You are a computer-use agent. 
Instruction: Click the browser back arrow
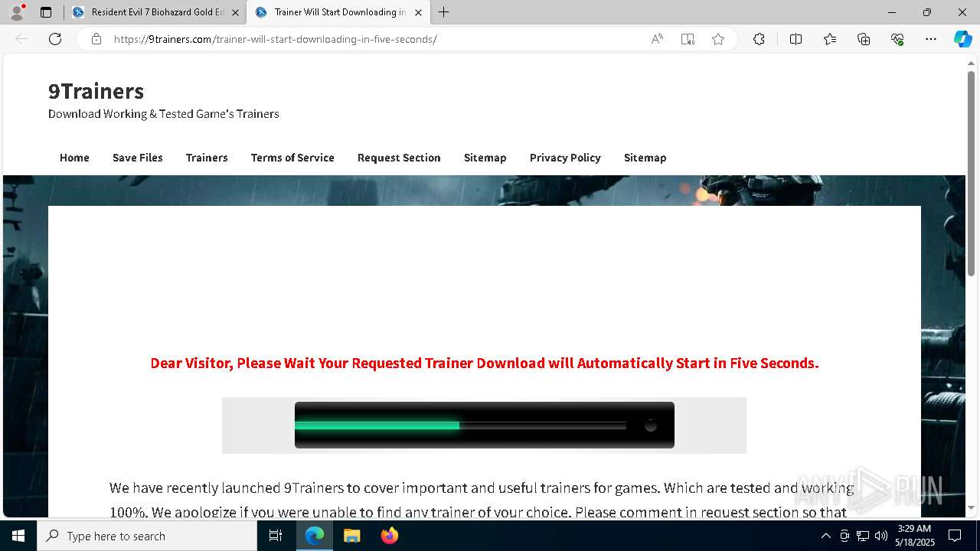(21, 39)
